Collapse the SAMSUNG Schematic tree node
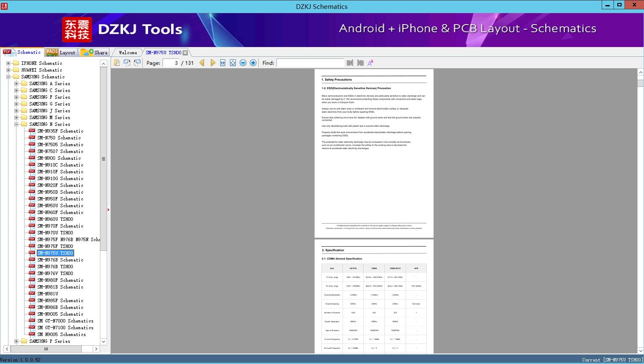 click(8, 77)
